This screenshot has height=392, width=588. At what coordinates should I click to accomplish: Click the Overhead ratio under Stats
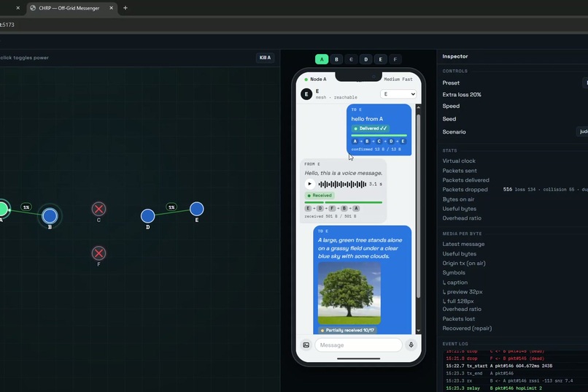(x=462, y=218)
